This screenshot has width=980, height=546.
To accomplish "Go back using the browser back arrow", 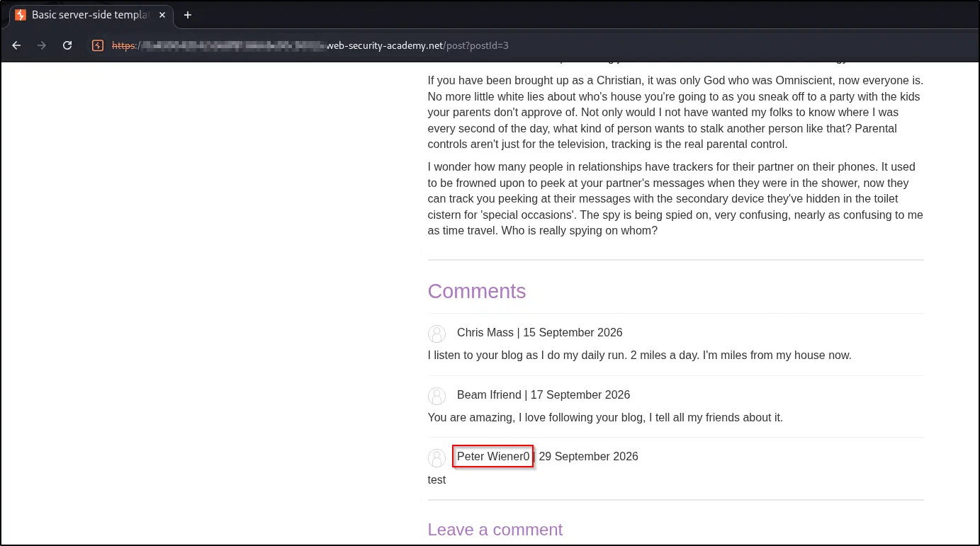I will (x=16, y=45).
